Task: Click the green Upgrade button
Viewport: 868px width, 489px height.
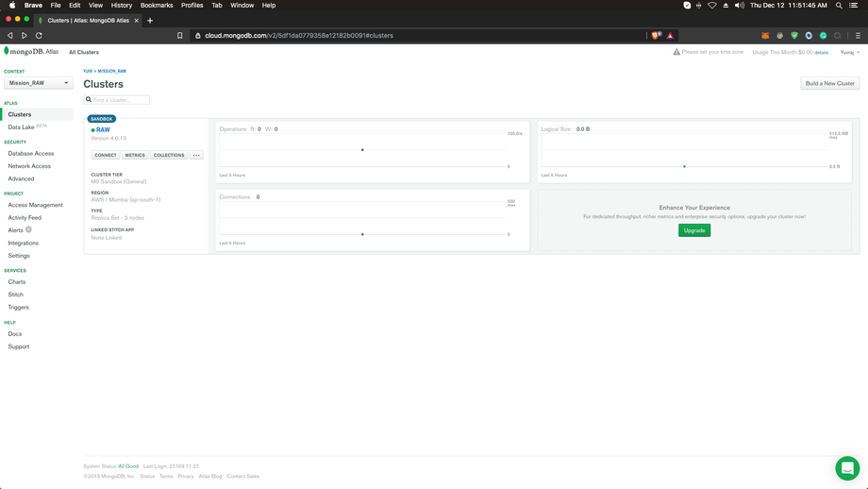Action: click(694, 230)
